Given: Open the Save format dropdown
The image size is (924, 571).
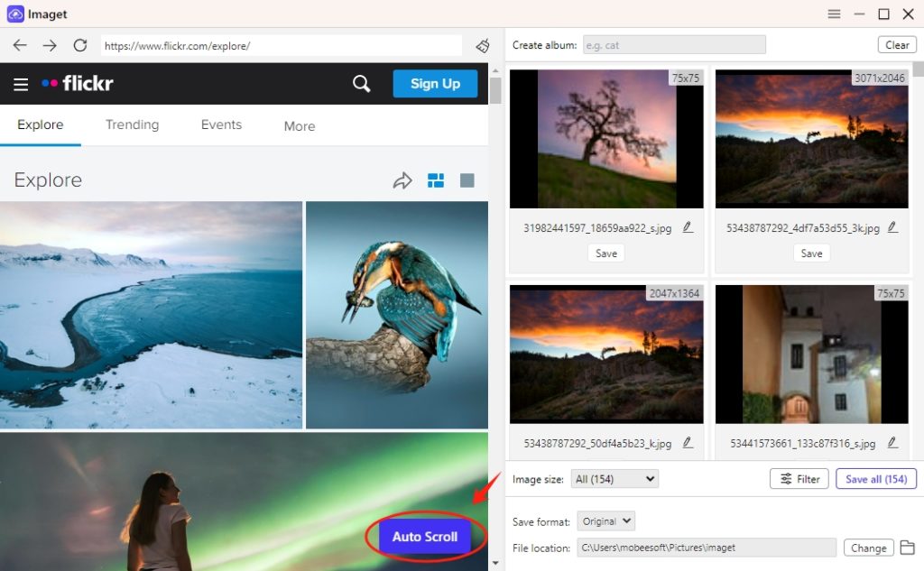Looking at the screenshot, I should point(605,520).
